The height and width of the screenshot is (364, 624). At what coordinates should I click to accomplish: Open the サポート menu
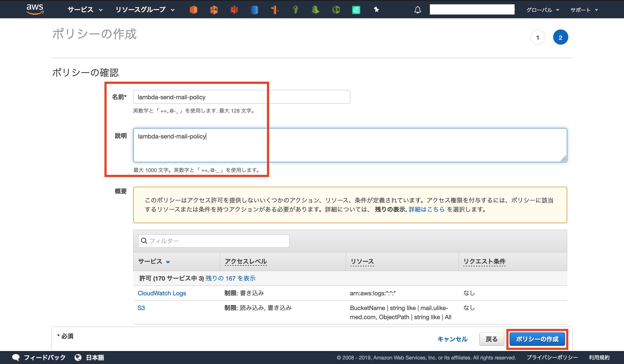(584, 10)
